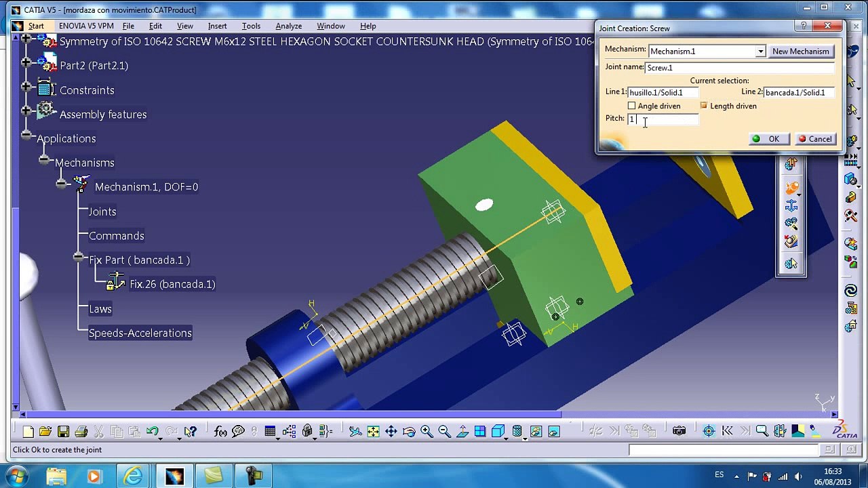Click the Open file folder icon
Viewport: 868px width, 488px height.
click(x=45, y=431)
